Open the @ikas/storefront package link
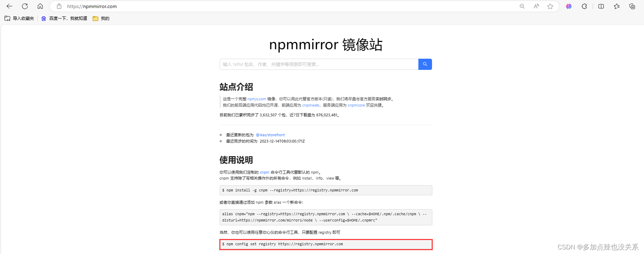The width and height of the screenshot is (644, 254). click(x=270, y=135)
